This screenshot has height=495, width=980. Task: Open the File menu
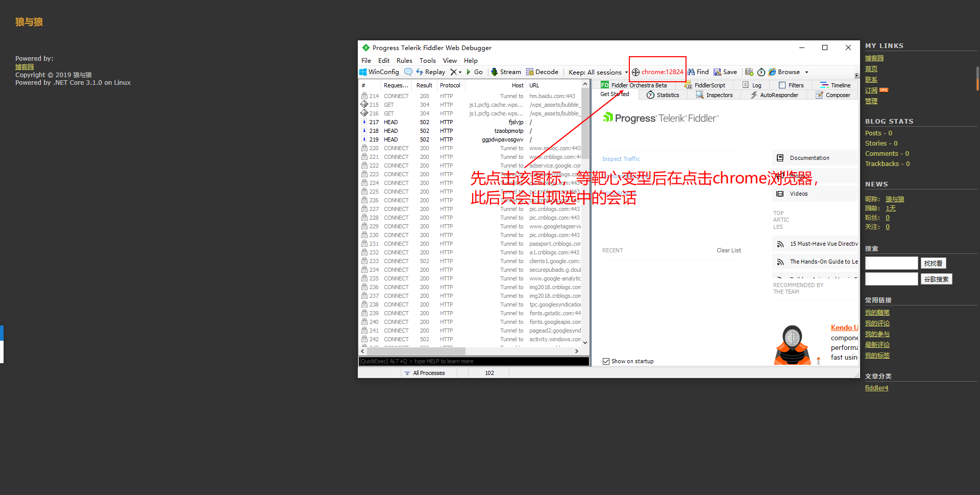tap(366, 60)
